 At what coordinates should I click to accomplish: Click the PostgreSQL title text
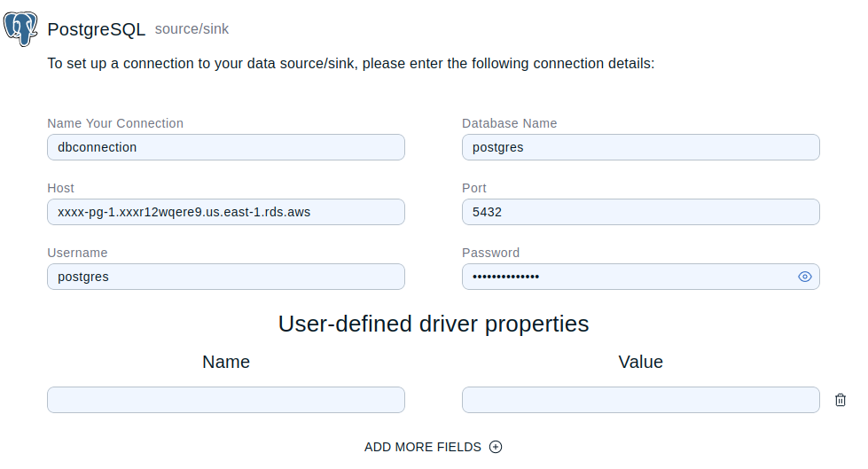[x=96, y=29]
